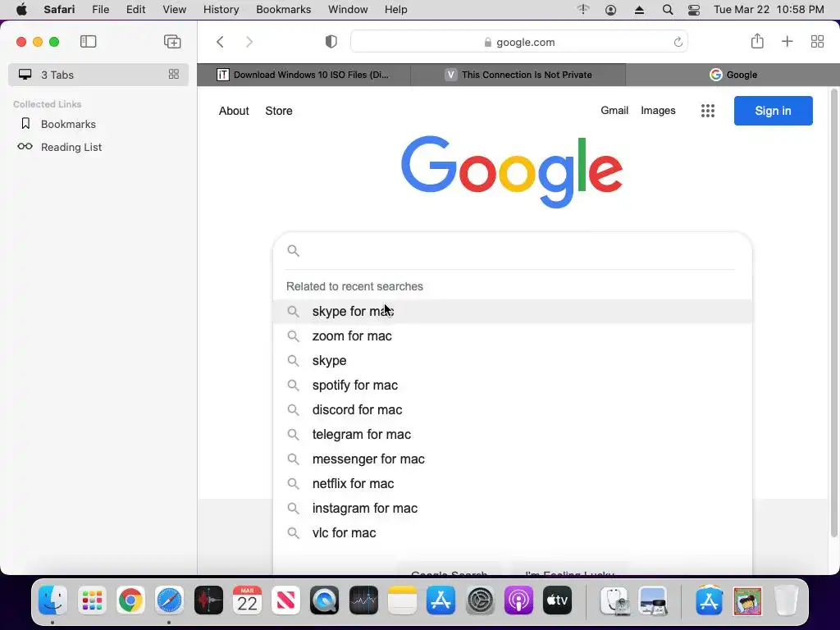Click the menu bar date and time
Screen dimensions: 840x630
click(769, 10)
